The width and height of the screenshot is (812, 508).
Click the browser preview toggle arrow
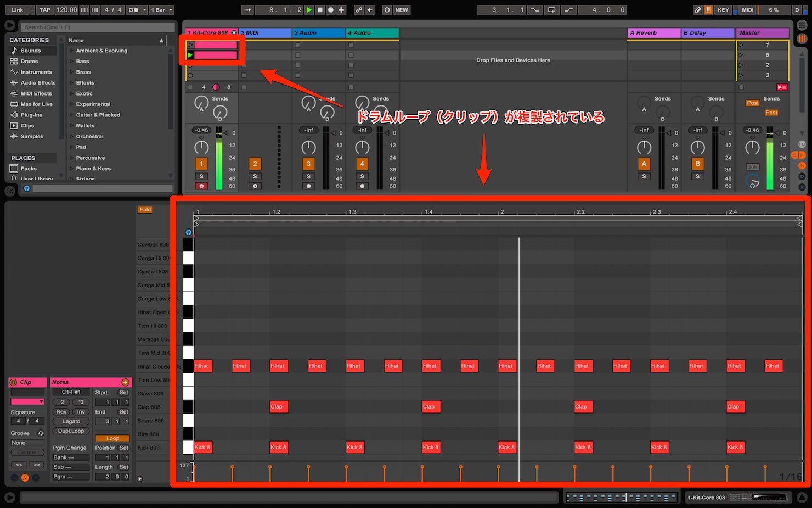pos(10,25)
